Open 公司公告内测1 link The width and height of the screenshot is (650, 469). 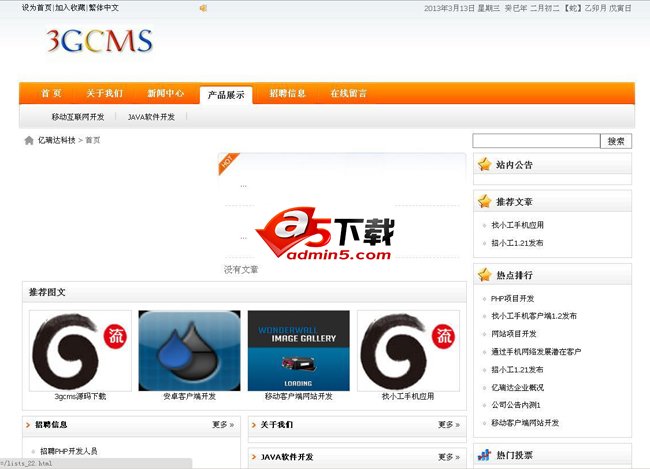coord(516,405)
